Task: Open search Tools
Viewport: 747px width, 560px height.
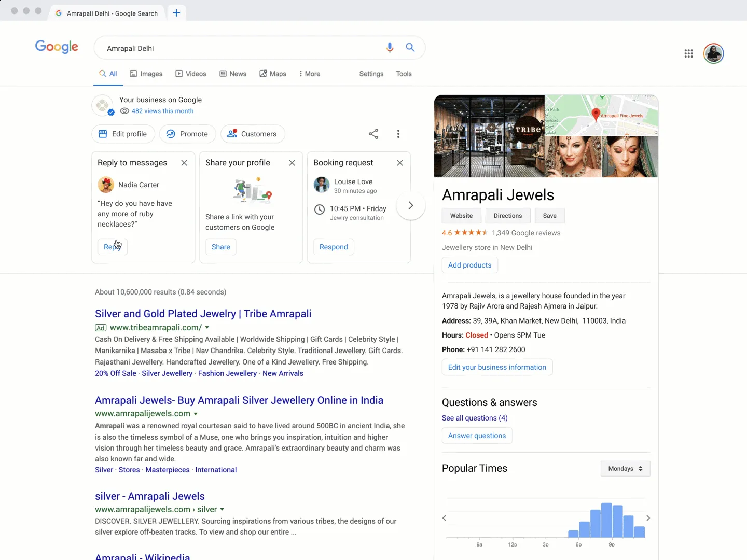Action: pos(404,74)
